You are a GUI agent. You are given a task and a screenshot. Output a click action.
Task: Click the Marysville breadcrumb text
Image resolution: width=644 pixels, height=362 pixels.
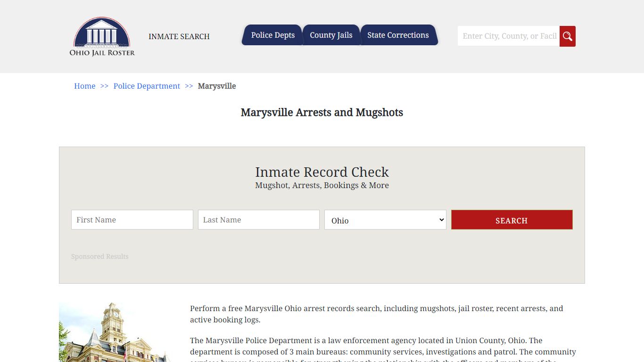(217, 86)
